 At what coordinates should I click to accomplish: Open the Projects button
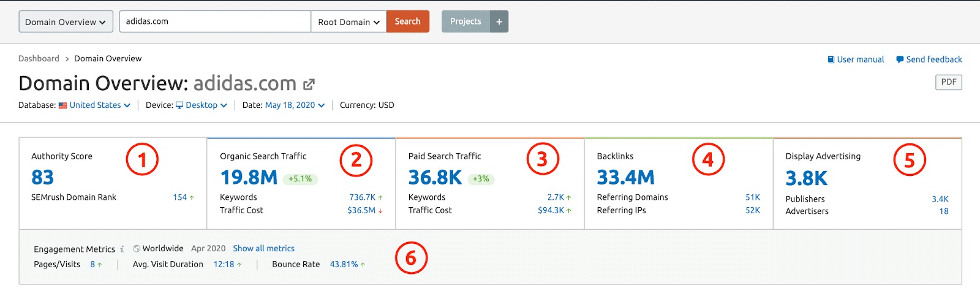[x=466, y=21]
